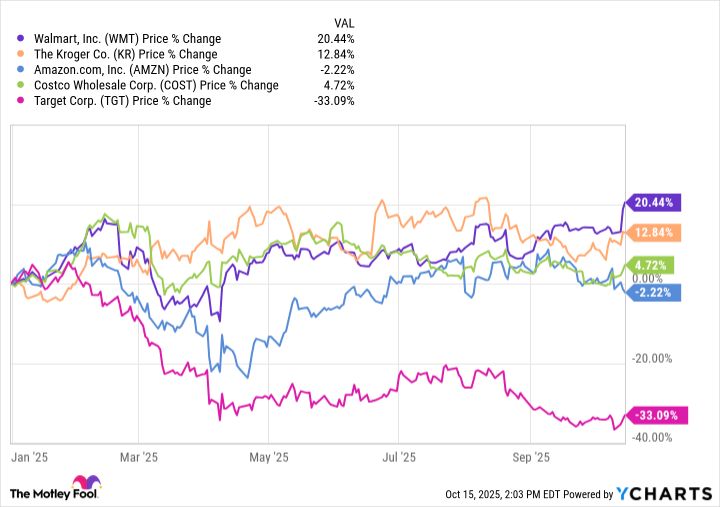720x507 pixels.
Task: Click the 12.84% Kroger end-value tag
Action: tap(654, 232)
